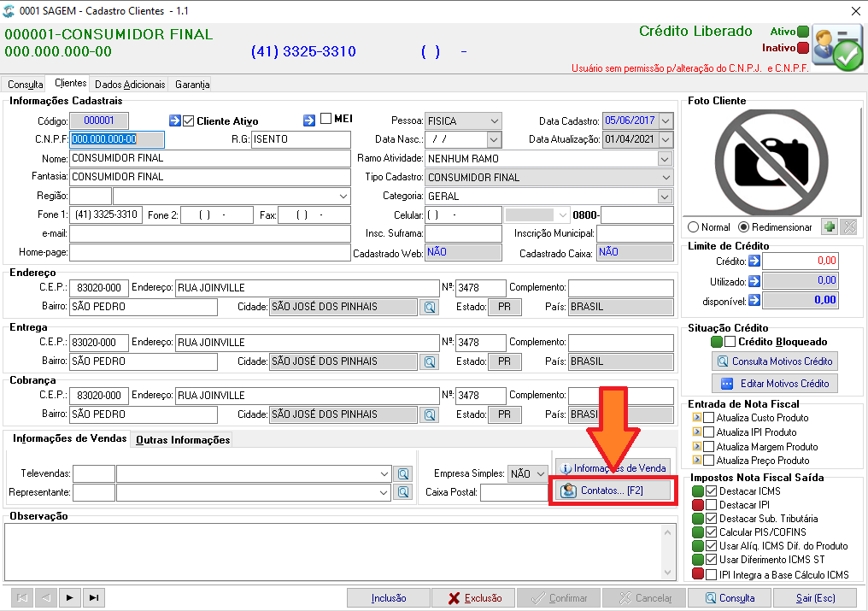Click the user status icon at top right
The height and width of the screenshot is (611, 868).
click(837, 48)
